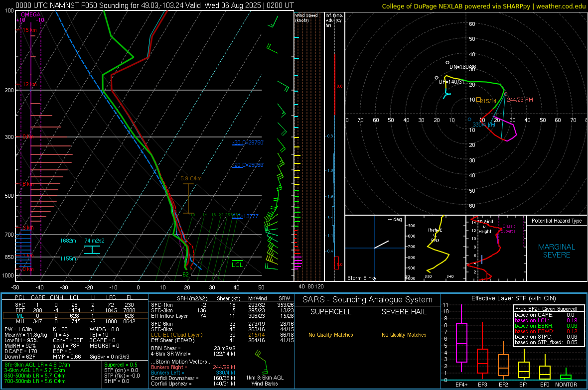This screenshot has height=390, width=588.
Task: Click the 'ConvT = 80F' value
Action: pos(67,340)
